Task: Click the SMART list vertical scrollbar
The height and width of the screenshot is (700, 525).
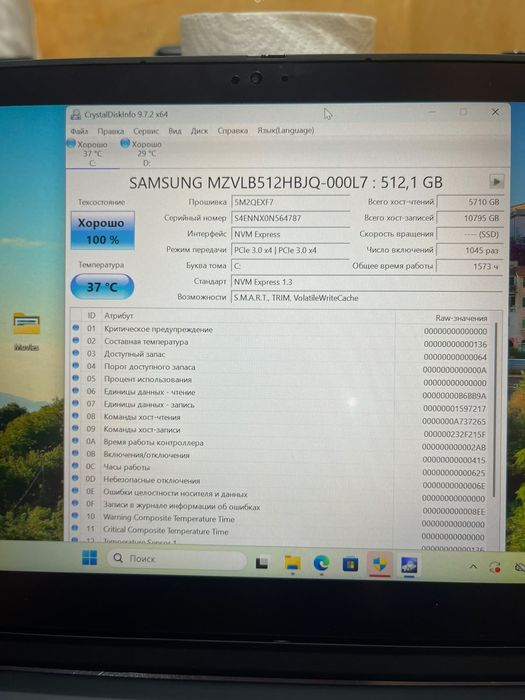Action: [495, 408]
